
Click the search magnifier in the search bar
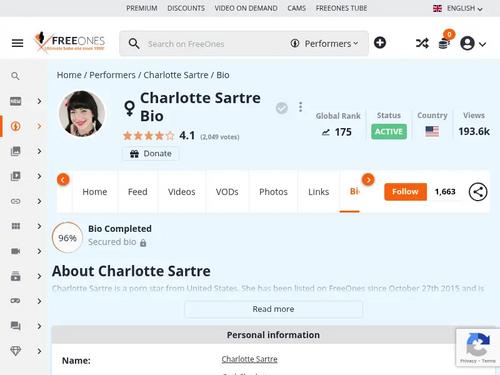coord(134,44)
